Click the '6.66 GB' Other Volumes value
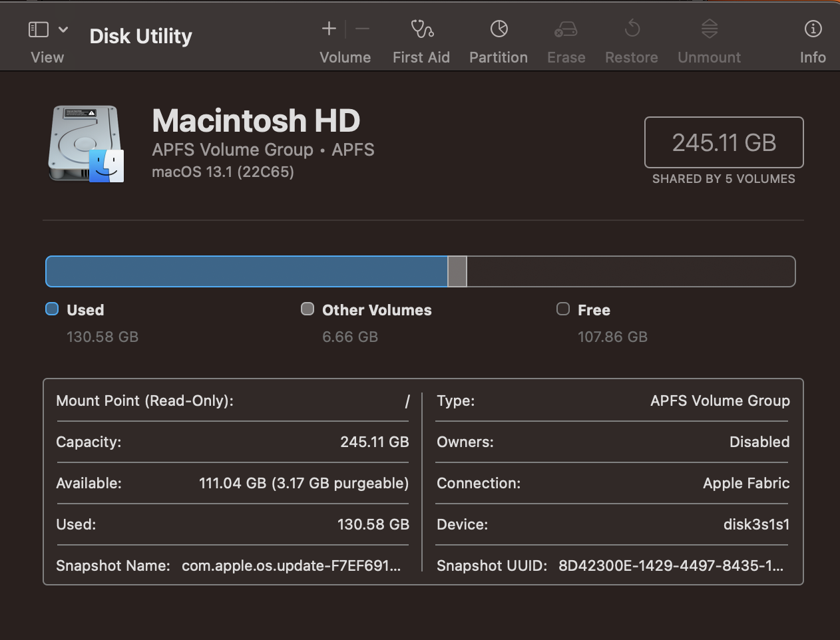Screen dimensions: 840x640 (x=350, y=337)
